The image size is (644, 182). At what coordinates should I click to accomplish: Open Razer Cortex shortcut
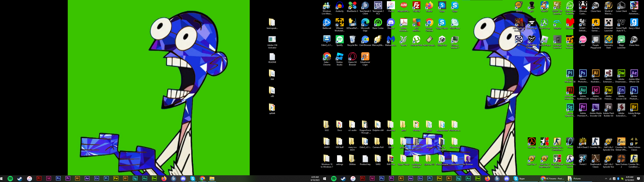coord(378,24)
